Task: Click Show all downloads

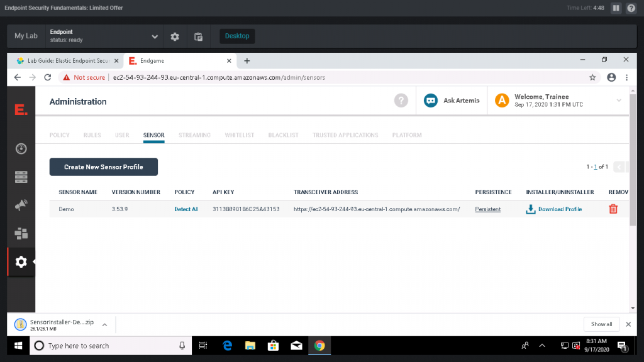Action: [x=601, y=324]
